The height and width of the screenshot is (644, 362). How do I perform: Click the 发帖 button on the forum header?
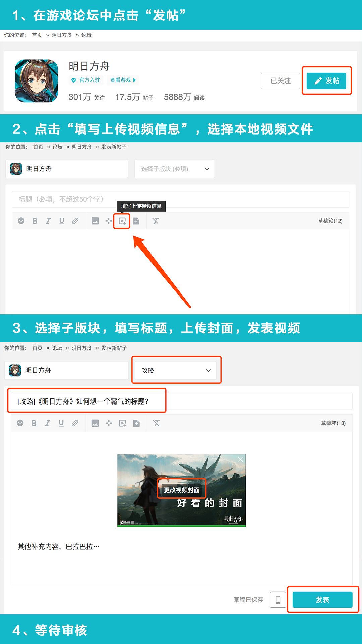[326, 81]
